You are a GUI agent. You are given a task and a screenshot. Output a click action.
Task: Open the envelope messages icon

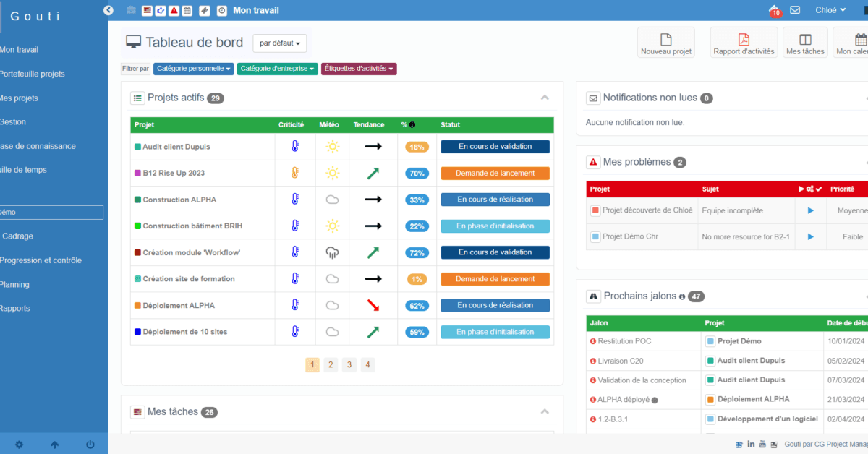tap(795, 10)
